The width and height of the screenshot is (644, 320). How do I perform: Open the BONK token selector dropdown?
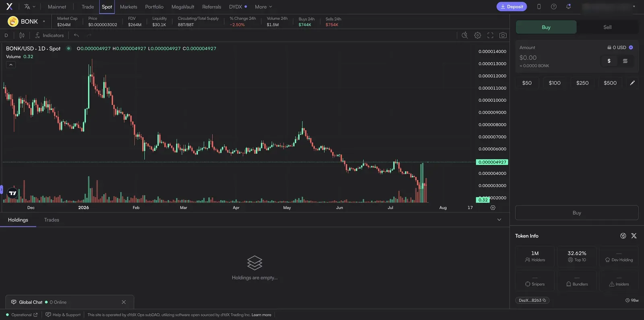click(x=44, y=21)
